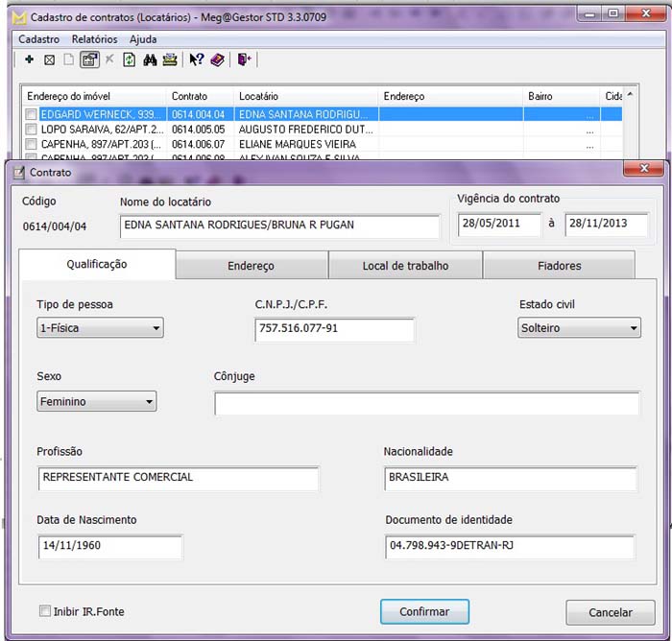
Task: Expand the Estado civil dropdown
Action: point(578,328)
